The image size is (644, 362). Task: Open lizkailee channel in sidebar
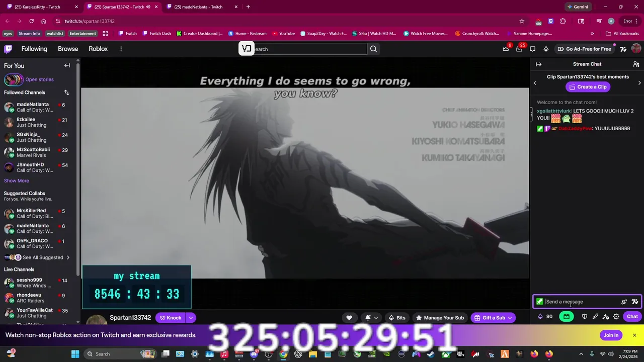tap(39, 122)
